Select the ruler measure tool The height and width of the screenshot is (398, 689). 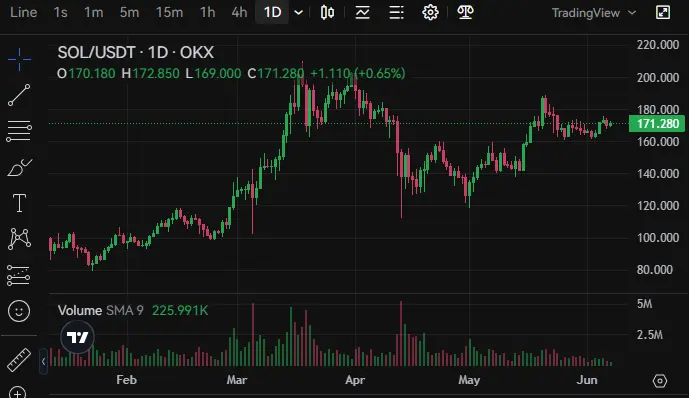pyautogui.click(x=19, y=360)
